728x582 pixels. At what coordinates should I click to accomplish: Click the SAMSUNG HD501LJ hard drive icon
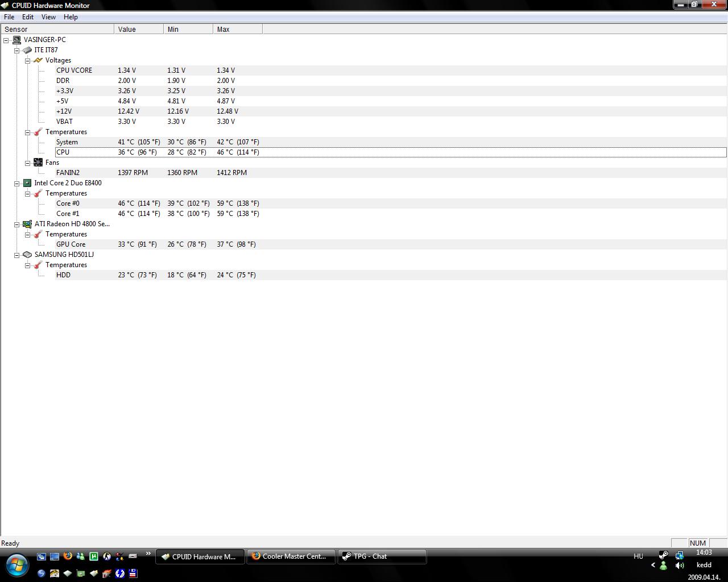(x=27, y=255)
